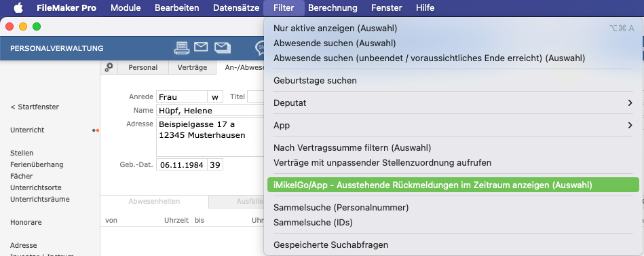Click the single envelope email icon
Screen dimensions: 644x256
point(201,47)
